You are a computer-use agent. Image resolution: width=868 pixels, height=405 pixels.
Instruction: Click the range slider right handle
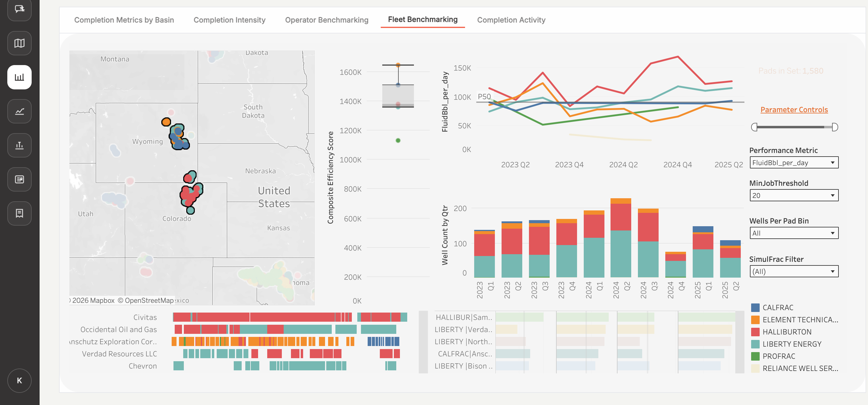(x=835, y=127)
